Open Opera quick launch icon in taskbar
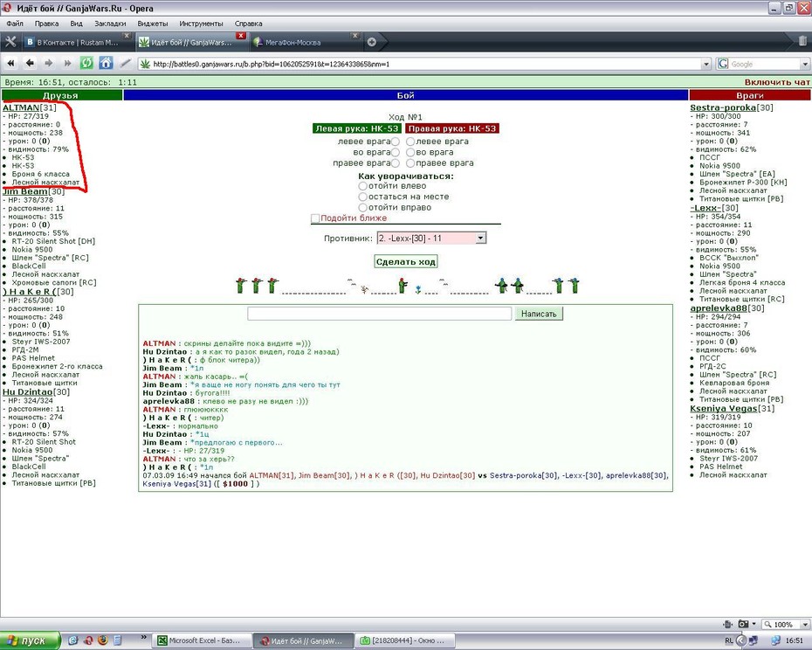812x650 pixels. (x=88, y=640)
